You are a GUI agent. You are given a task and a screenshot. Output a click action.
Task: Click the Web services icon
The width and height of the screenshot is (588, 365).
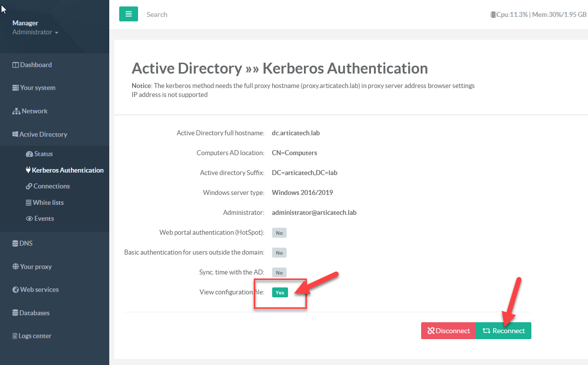(x=16, y=290)
